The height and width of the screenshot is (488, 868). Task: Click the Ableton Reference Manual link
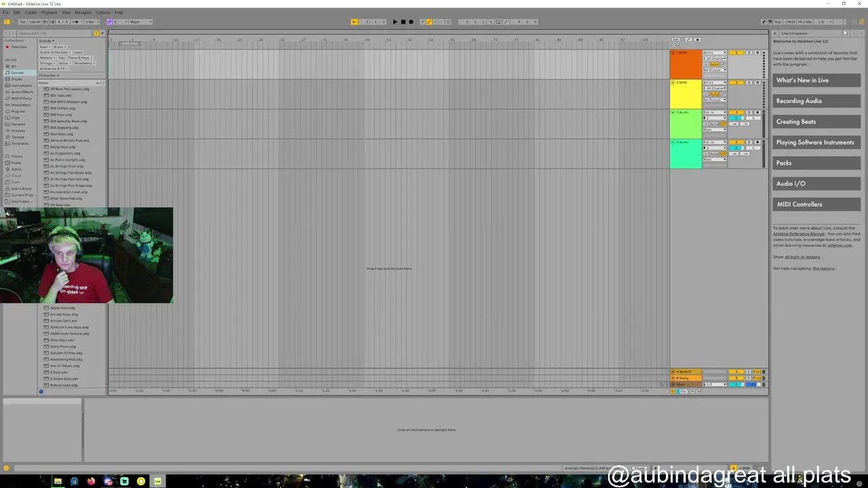pyautogui.click(x=799, y=234)
